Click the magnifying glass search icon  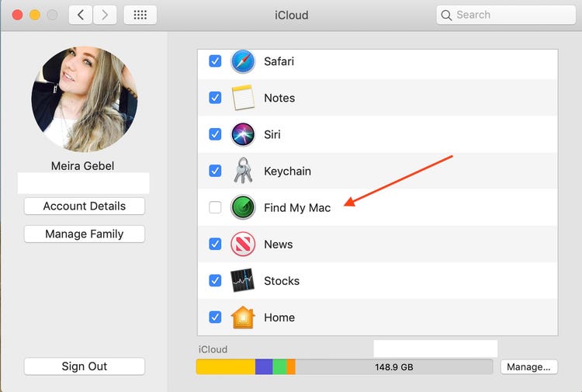pos(446,16)
